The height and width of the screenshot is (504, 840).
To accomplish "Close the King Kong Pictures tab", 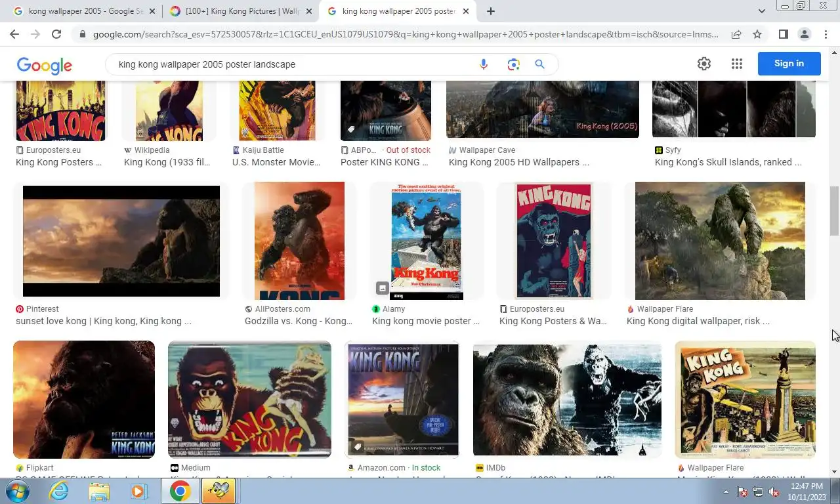I will (308, 11).
